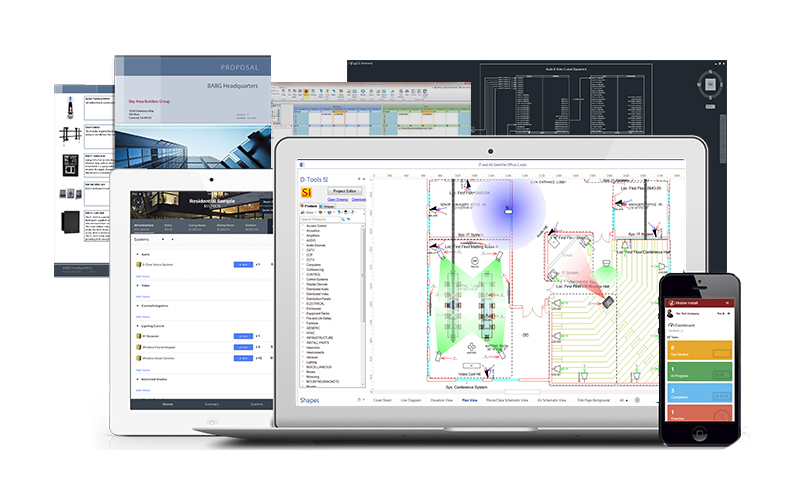This screenshot has height=500, width=800.
Task: Expand the Display Devices category
Action: 316,284
